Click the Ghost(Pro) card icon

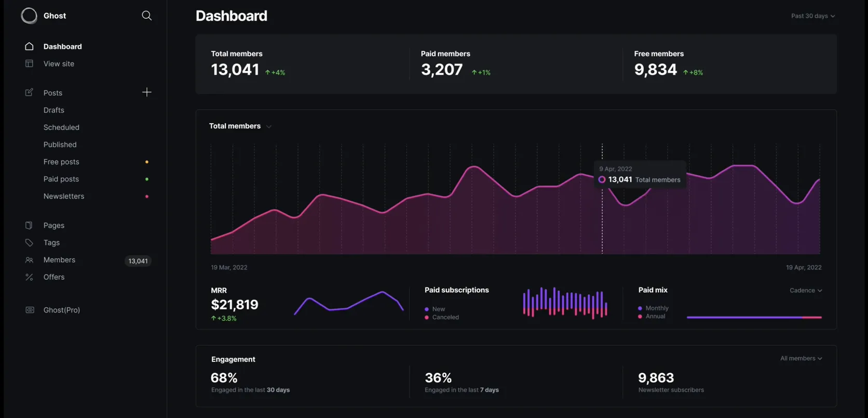pyautogui.click(x=30, y=310)
